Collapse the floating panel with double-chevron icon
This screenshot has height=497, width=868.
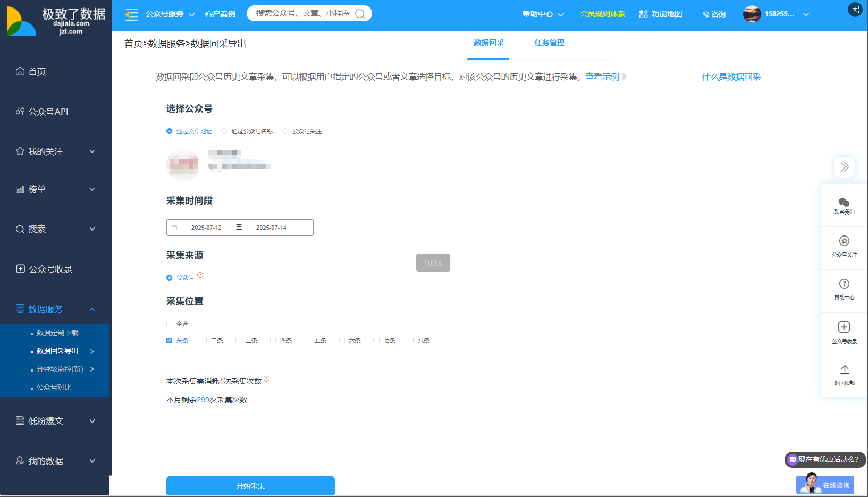844,167
